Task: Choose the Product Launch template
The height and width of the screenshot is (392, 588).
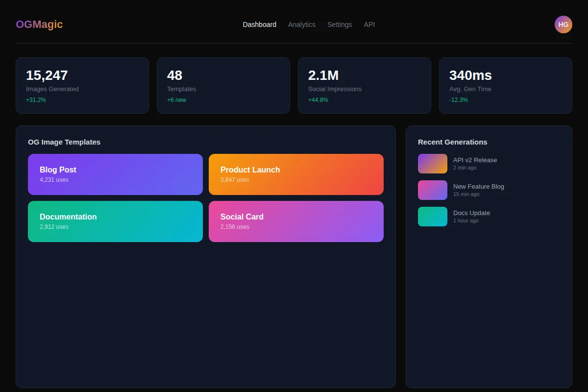Action: [296, 174]
